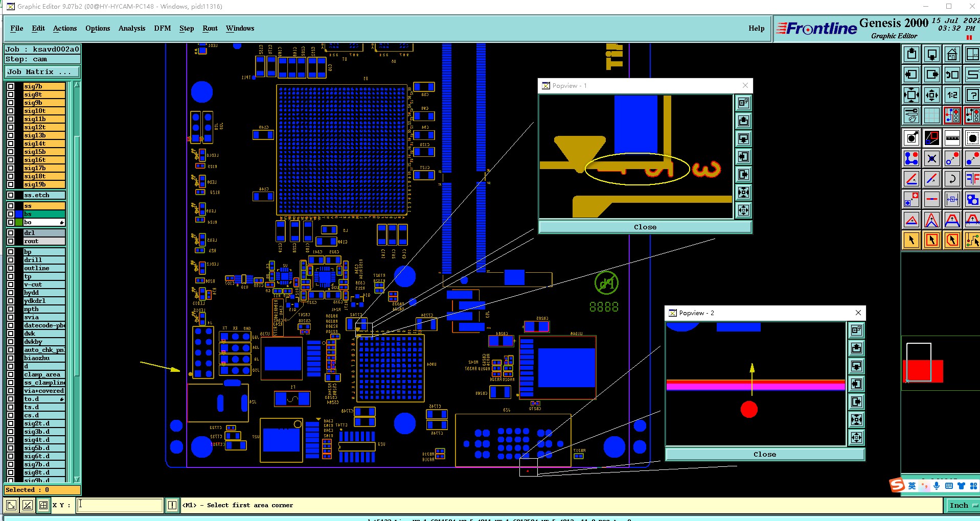The width and height of the screenshot is (980, 521).
Task: Click the help question mark icon
Action: pyautogui.click(x=972, y=95)
